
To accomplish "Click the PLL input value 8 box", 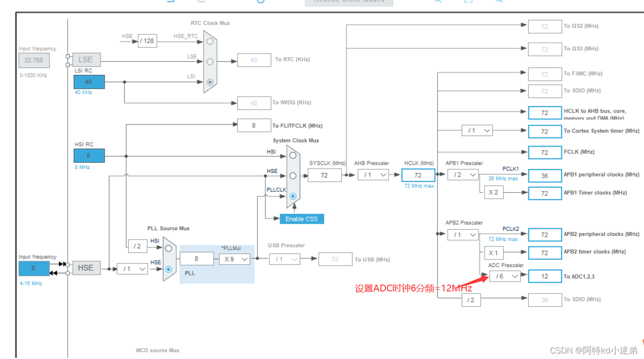I will point(197,259).
